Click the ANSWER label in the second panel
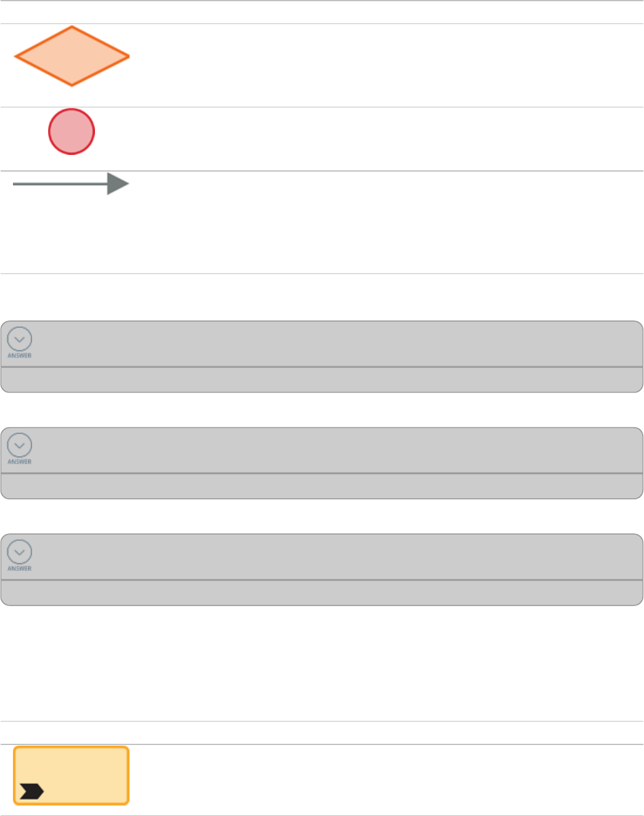 pos(20,462)
